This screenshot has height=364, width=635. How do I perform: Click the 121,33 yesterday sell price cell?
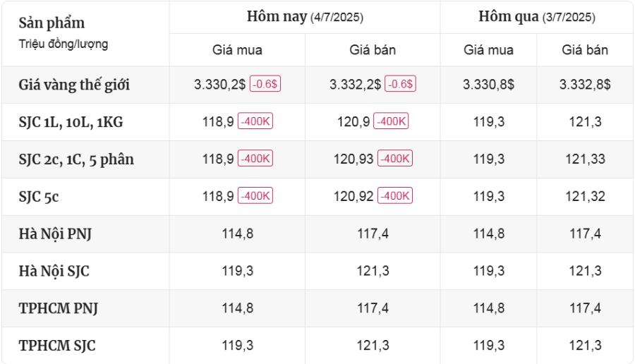[x=585, y=159]
